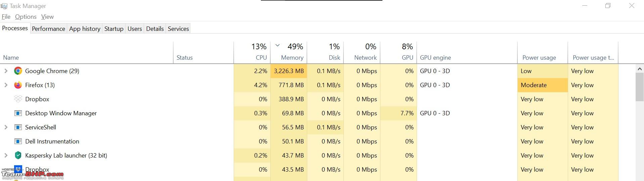
Task: Click the Task Manager title bar icon
Action: 4,6
